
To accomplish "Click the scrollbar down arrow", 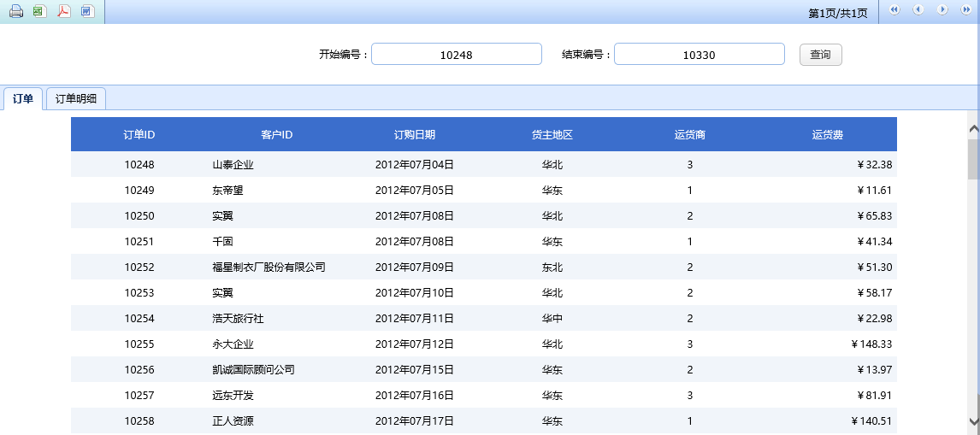I will point(973,421).
